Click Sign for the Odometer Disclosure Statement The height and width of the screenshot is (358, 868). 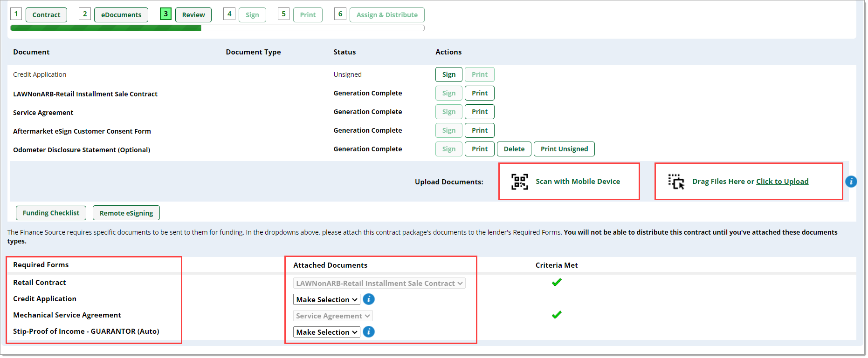point(449,149)
